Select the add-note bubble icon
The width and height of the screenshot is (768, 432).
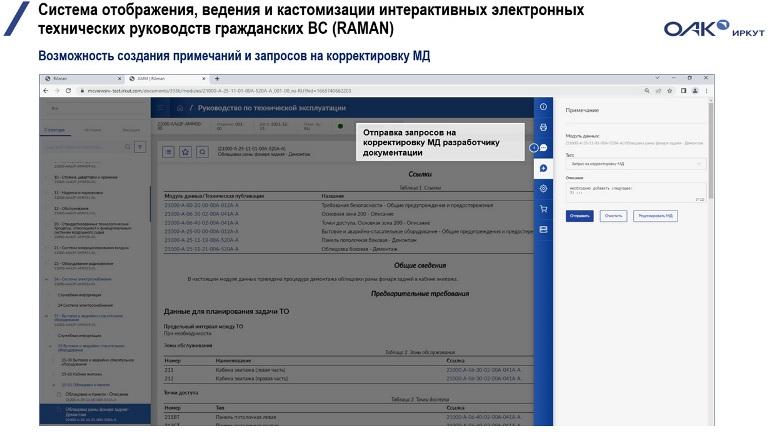tap(543, 168)
